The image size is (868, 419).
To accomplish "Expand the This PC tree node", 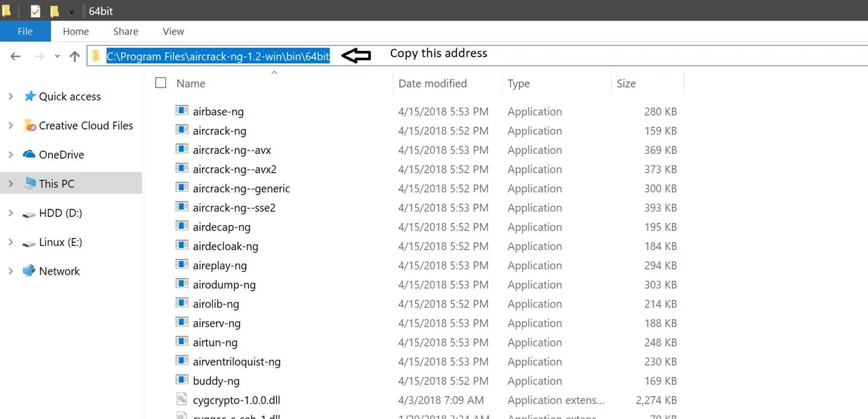I will 10,184.
